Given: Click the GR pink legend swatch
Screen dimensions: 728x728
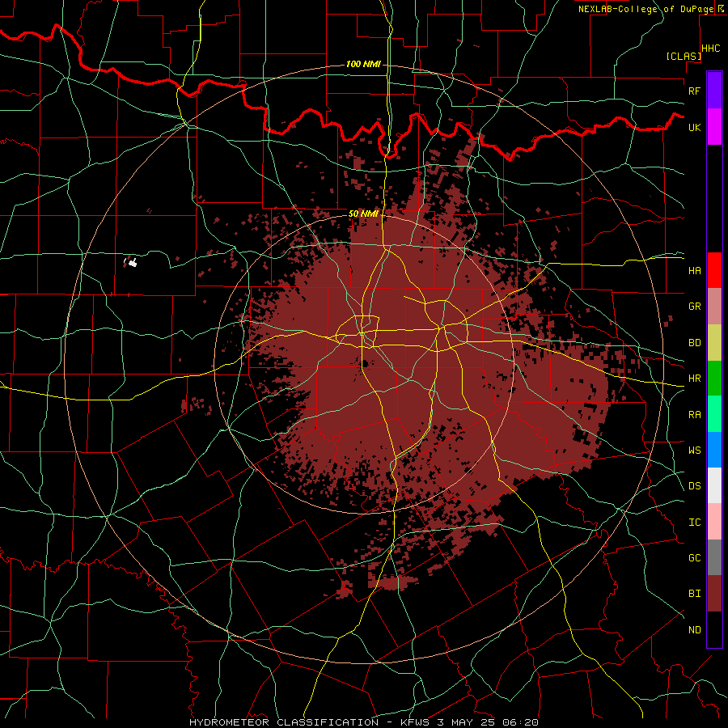Looking at the screenshot, I should 714,306.
